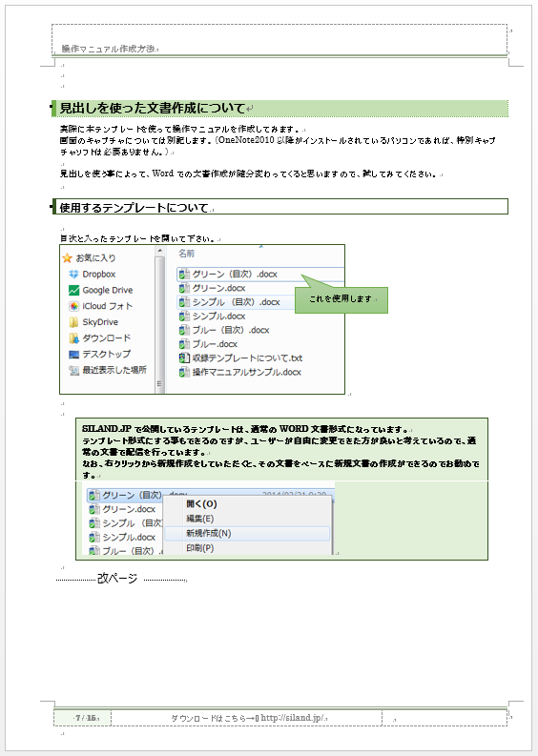Click the 改ページ page break marker
The image size is (538, 756).
tap(117, 578)
